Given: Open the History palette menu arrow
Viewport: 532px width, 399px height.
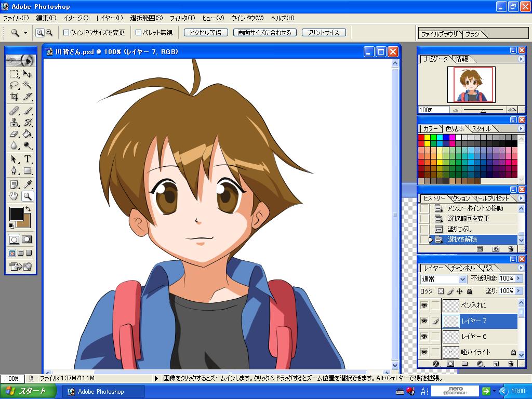Looking at the screenshot, I should (521, 198).
